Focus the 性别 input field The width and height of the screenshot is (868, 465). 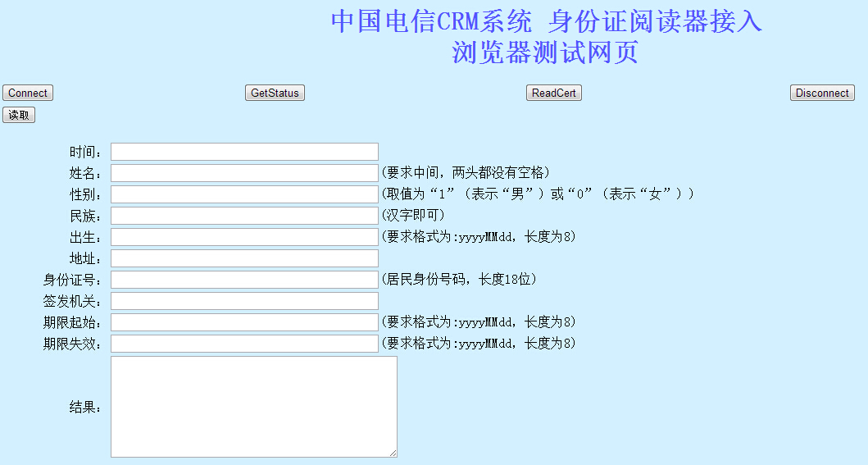coord(245,194)
